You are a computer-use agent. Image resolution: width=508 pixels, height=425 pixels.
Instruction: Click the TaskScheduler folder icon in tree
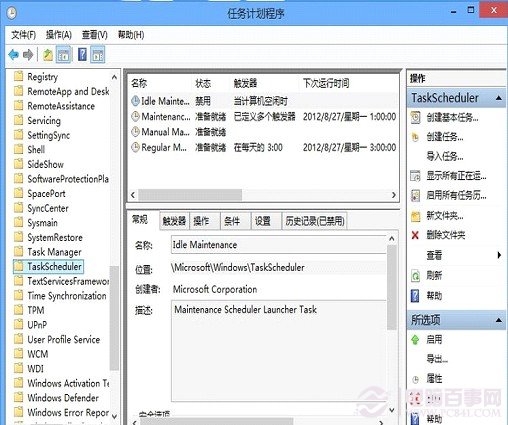click(19, 266)
